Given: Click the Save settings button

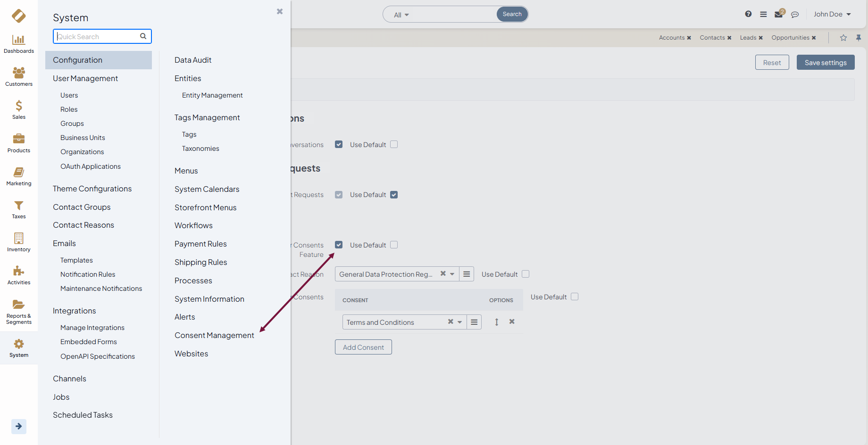Looking at the screenshot, I should pyautogui.click(x=826, y=62).
